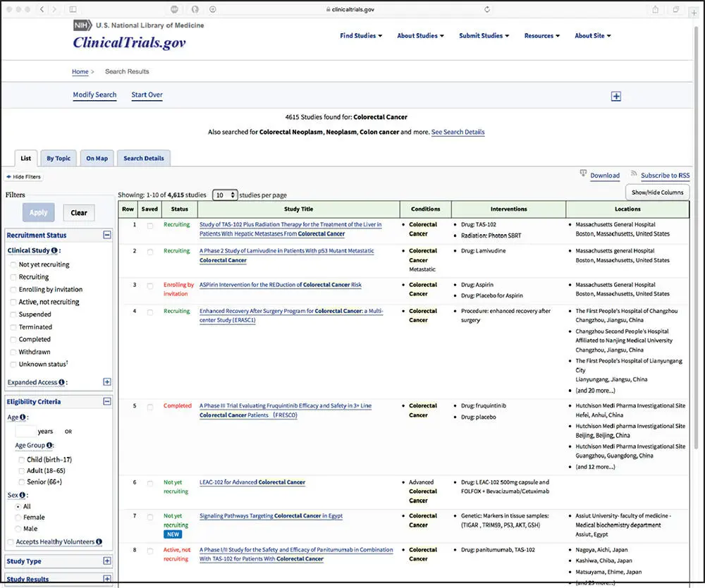705x588 pixels.
Task: Open LEAC-102 for Advanced Colorectal Cancer study
Action: [x=252, y=482]
